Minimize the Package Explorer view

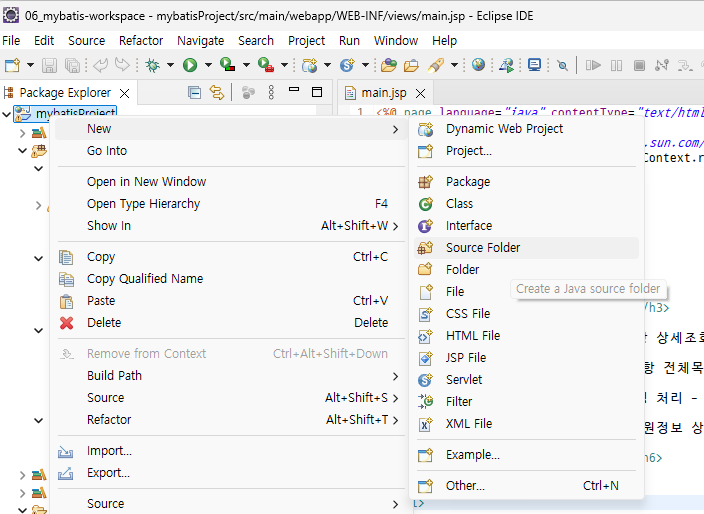click(x=294, y=90)
